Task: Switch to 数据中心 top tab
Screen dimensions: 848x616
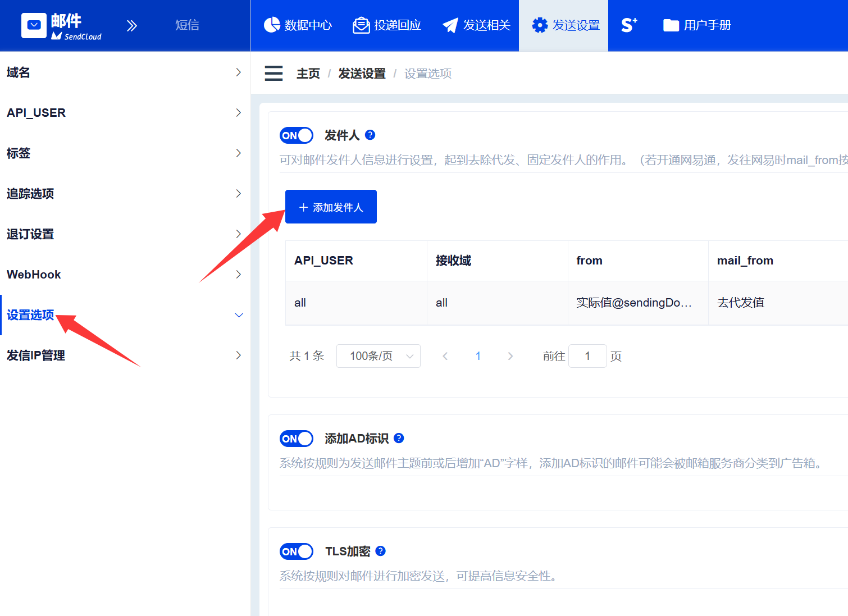Action: 298,25
